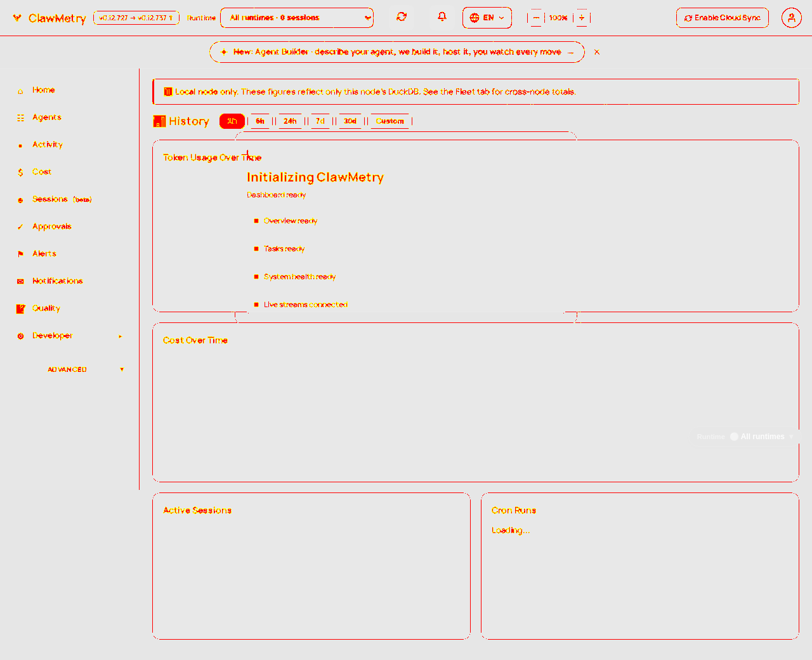Select the Custom history range

click(x=390, y=121)
